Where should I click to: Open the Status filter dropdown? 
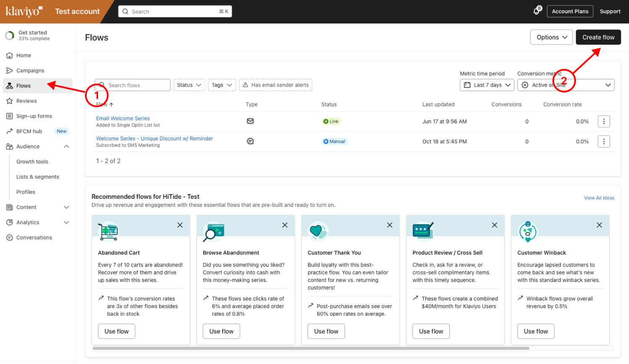pos(189,85)
